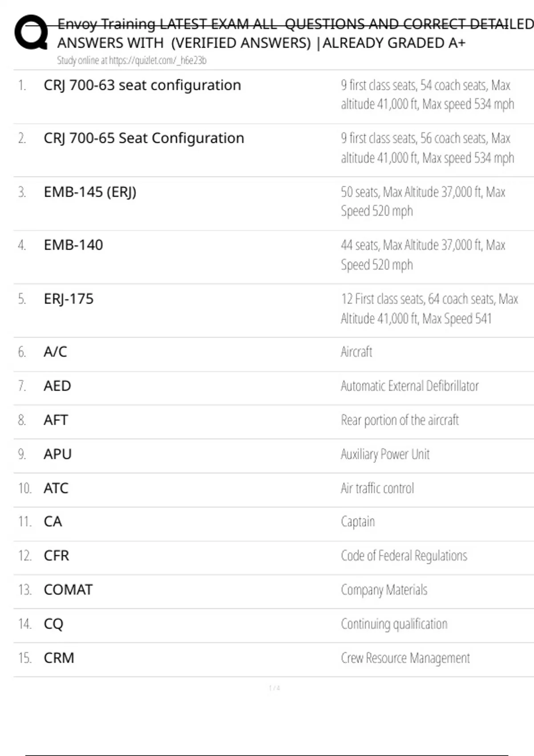The image size is (534, 756).
Task: Click the Captain definition
Action: click(x=358, y=522)
